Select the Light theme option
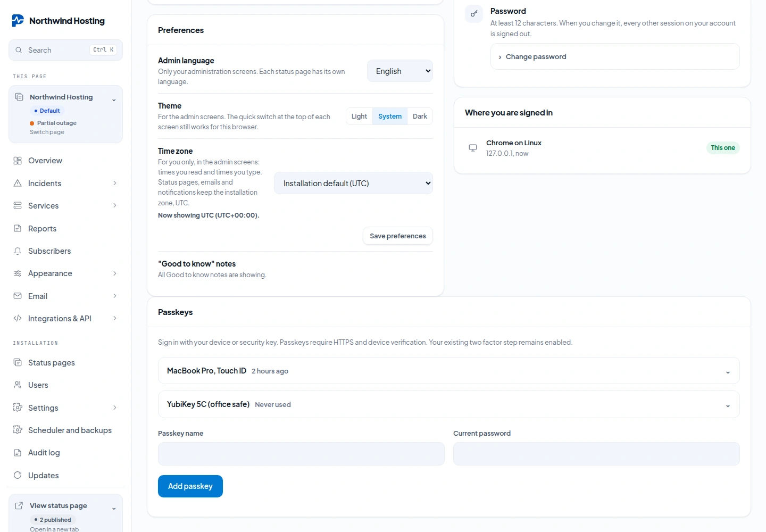The height and width of the screenshot is (532, 766). [x=359, y=117]
